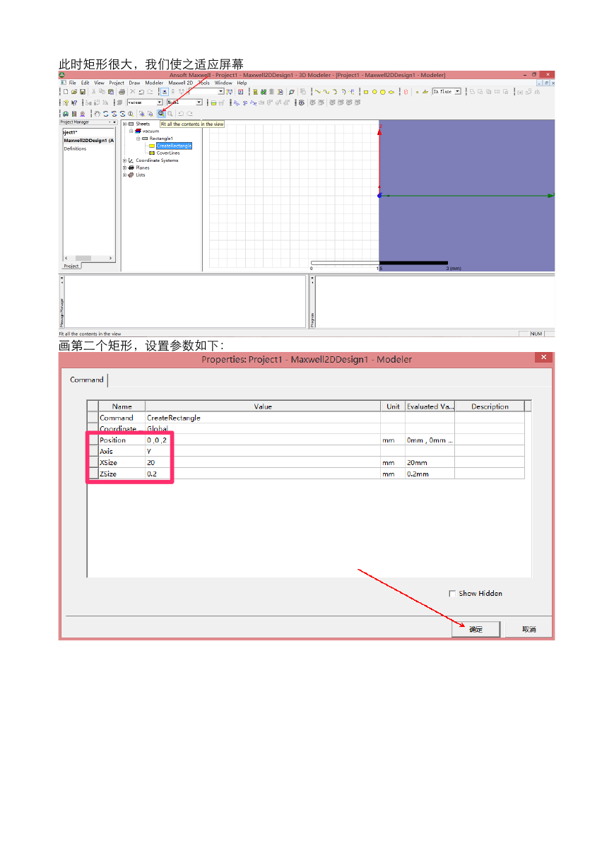Click the Value column header
Screen dimensions: 614x868
point(262,406)
